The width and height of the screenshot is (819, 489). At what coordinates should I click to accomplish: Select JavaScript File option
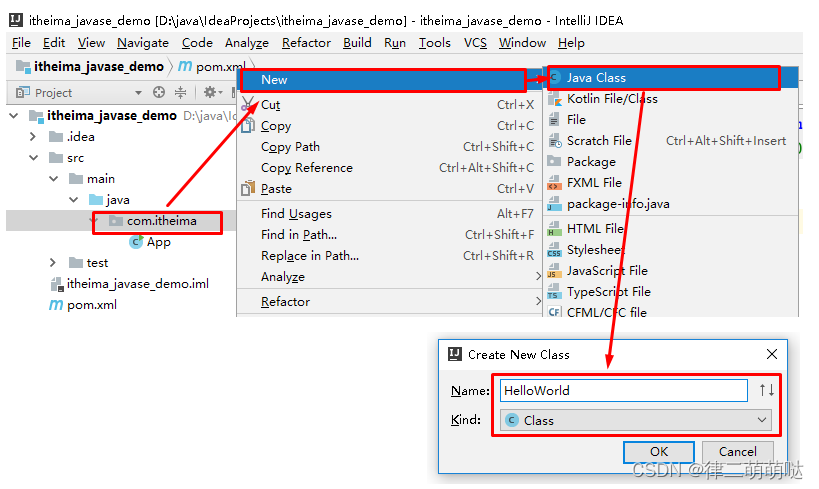(x=671, y=271)
